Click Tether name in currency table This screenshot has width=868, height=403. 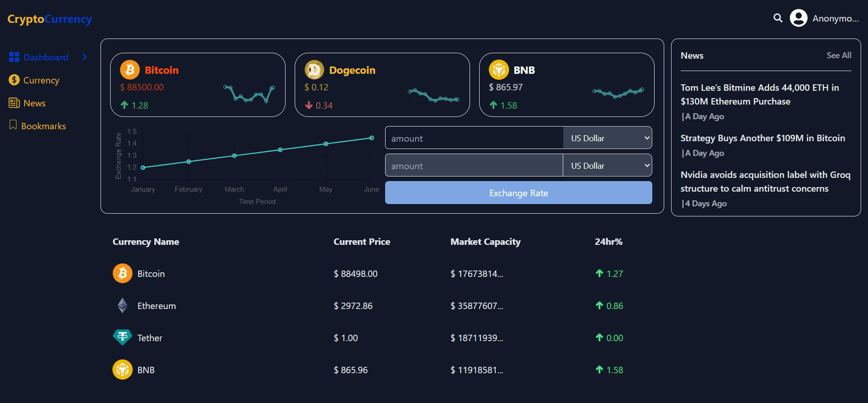tap(150, 338)
